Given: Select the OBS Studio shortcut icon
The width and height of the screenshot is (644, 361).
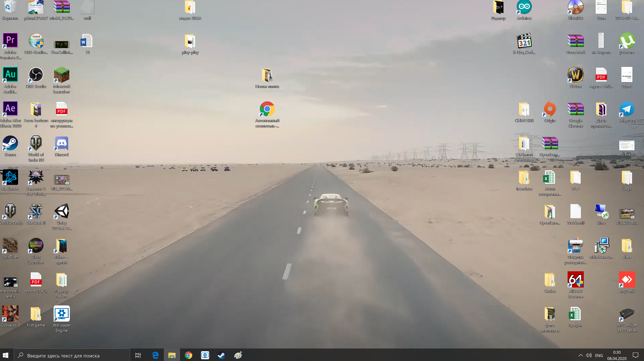Looking at the screenshot, I should pyautogui.click(x=36, y=75).
